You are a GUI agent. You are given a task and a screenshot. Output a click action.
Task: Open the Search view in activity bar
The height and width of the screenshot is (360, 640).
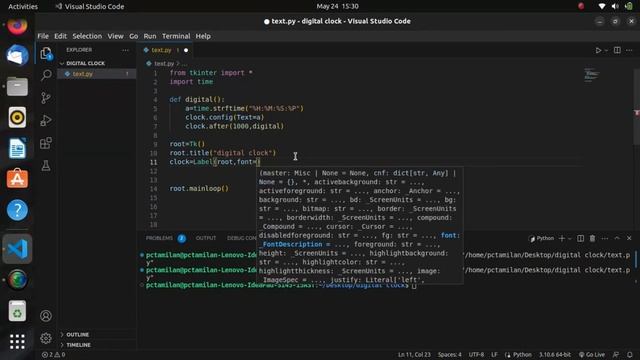click(x=46, y=75)
